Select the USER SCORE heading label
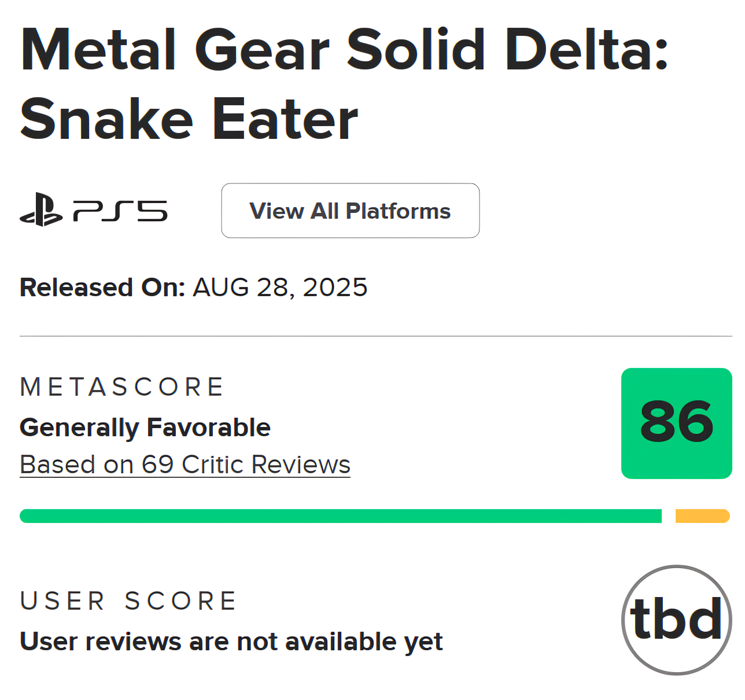Image resolution: width=745 pixels, height=700 pixels. tap(128, 601)
